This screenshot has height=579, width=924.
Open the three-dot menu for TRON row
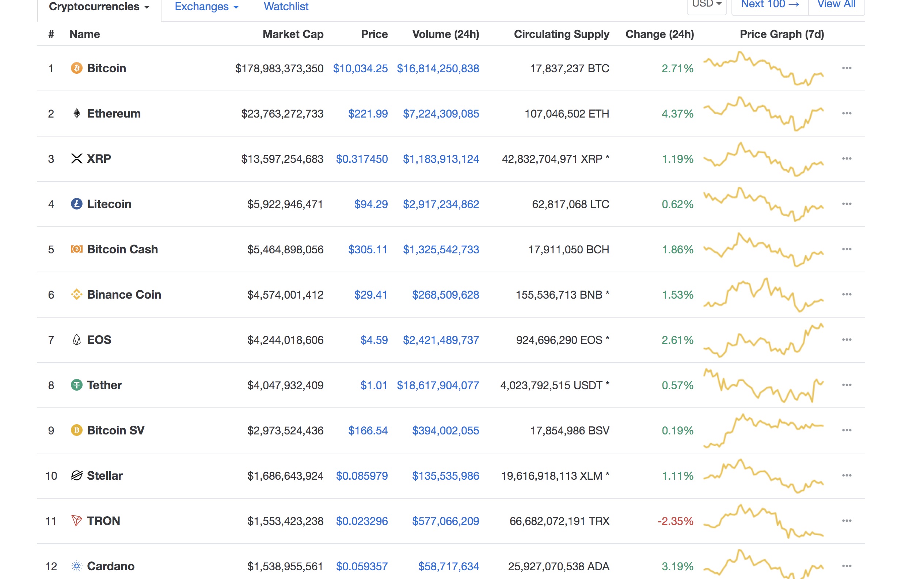click(847, 521)
